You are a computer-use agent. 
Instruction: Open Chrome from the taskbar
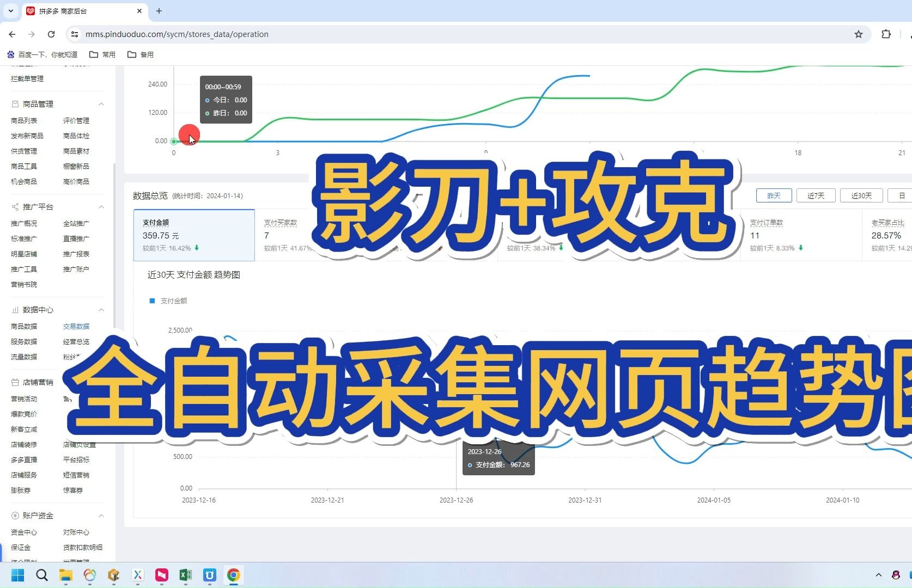pos(233,575)
